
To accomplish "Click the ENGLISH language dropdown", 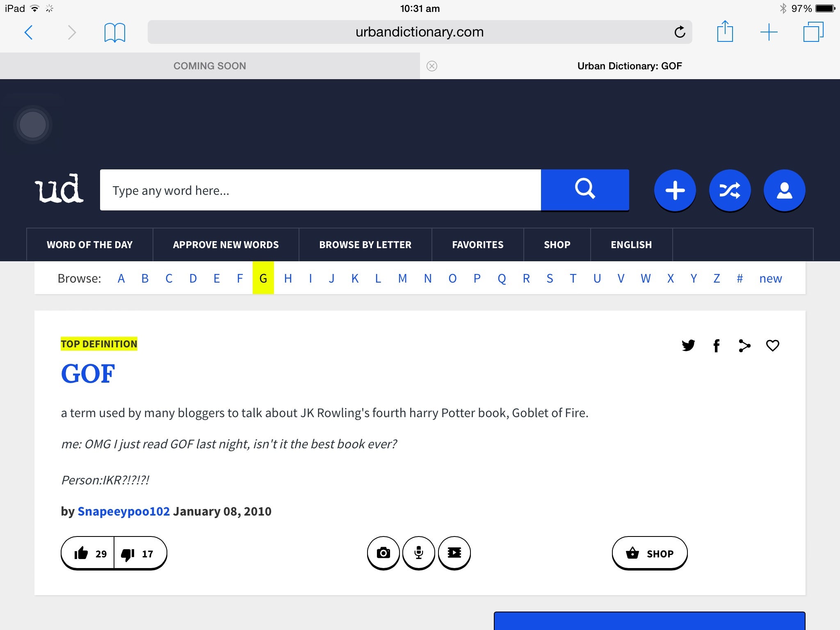I will [x=631, y=245].
